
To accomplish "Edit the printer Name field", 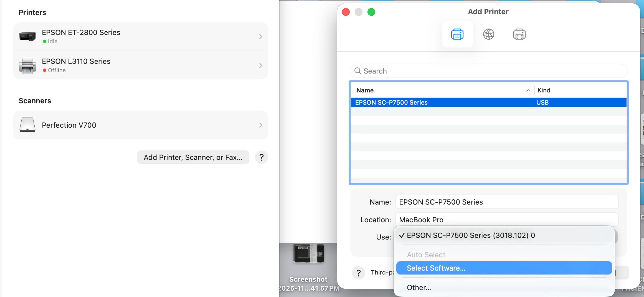I will coord(507,202).
